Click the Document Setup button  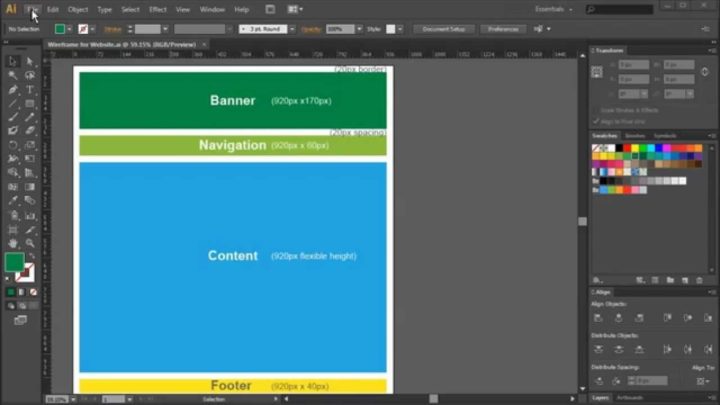click(444, 29)
